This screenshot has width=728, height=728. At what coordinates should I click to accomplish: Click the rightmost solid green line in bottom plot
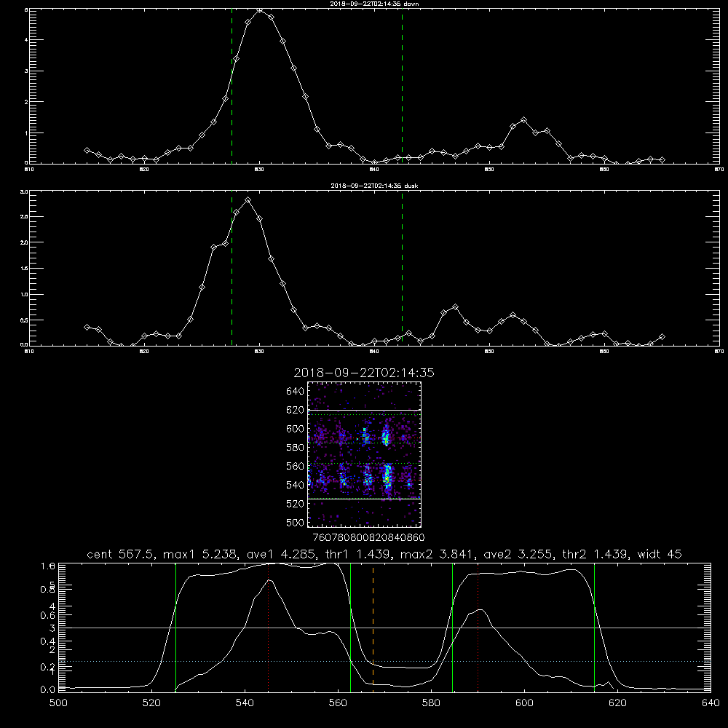point(594,628)
